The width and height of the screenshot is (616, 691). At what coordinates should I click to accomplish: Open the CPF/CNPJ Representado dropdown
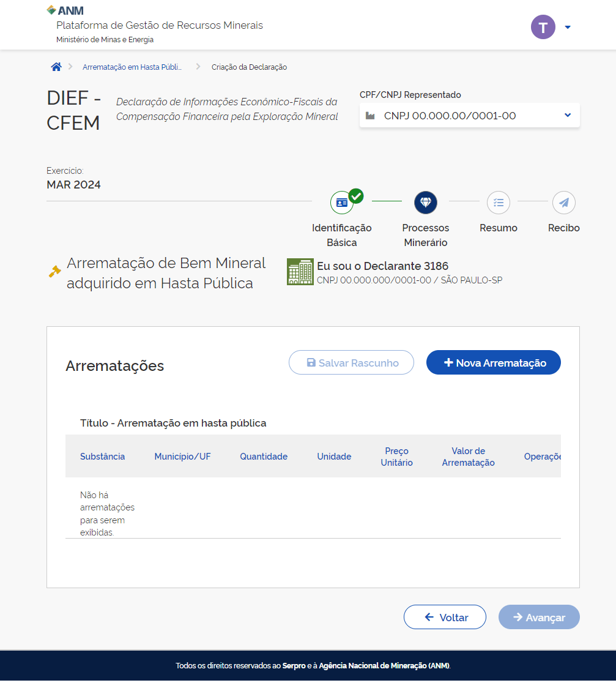(469, 116)
